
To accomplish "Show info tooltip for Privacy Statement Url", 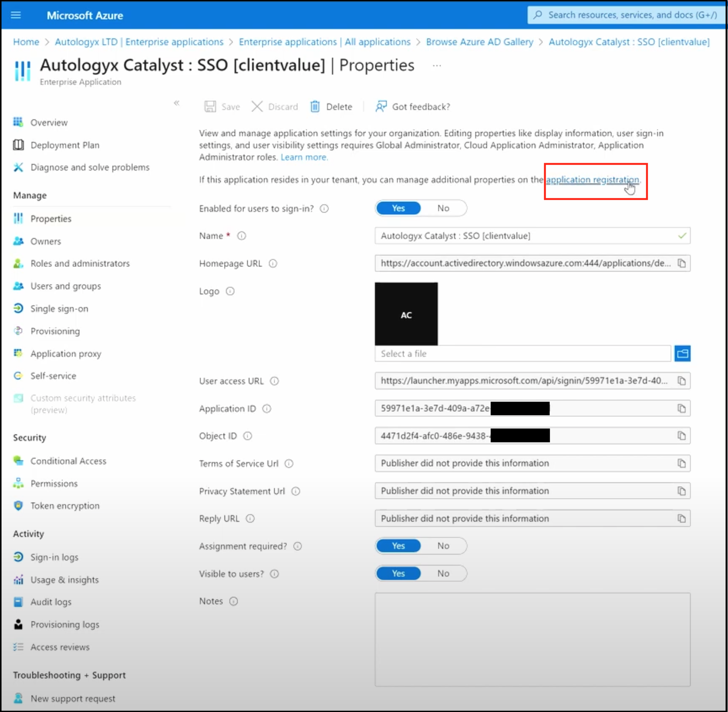I will [x=295, y=491].
